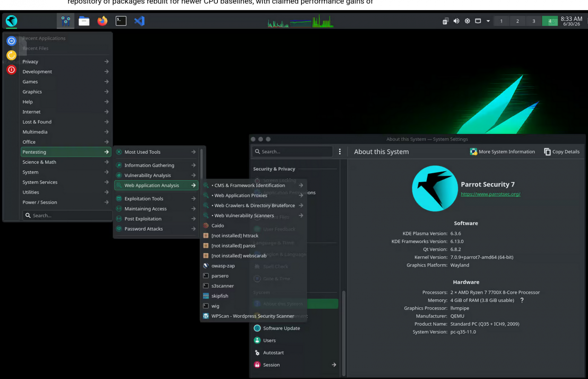Switch to virtual desktop 2
The width and height of the screenshot is (588, 379).
518,21
